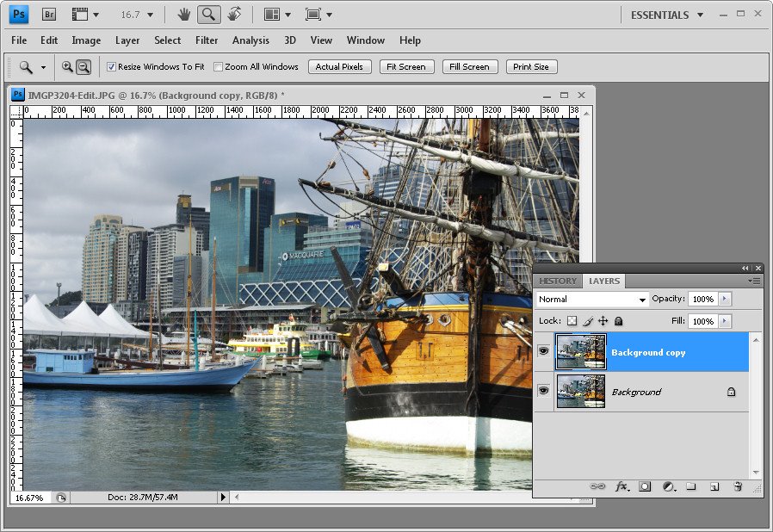Viewport: 773px width, 532px height.
Task: Click the Fill Screen button
Action: [x=469, y=66]
